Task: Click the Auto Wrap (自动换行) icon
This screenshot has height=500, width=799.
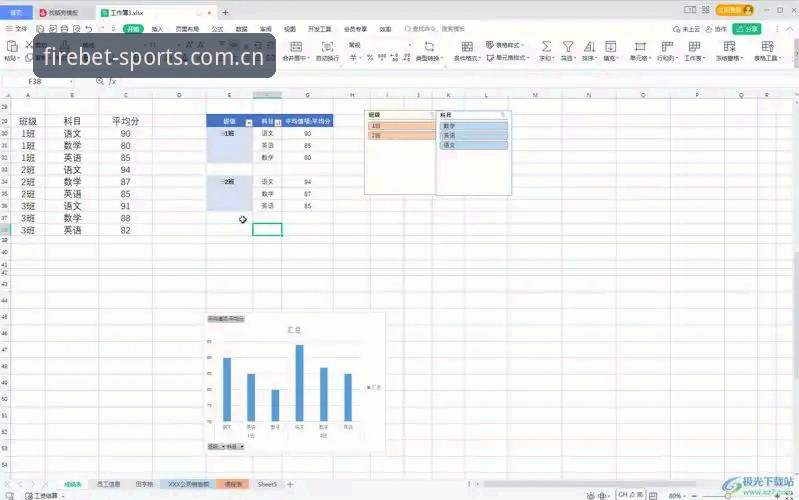Action: coord(328,47)
